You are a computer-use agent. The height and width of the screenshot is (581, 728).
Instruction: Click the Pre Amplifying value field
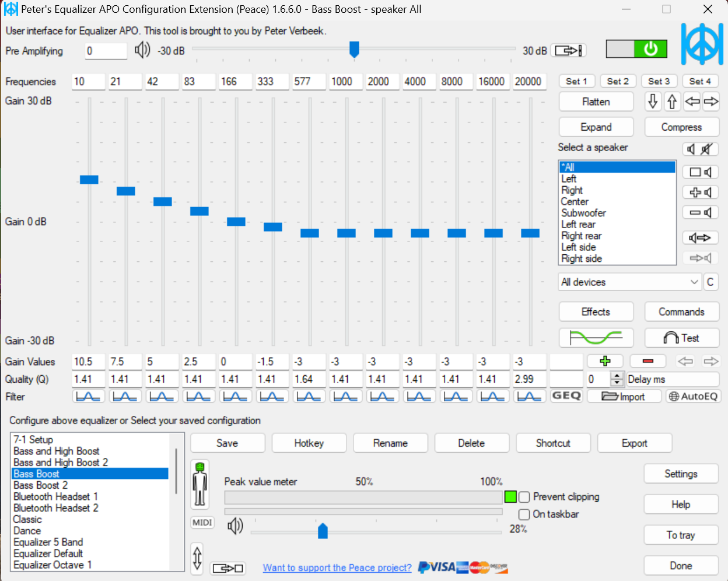106,51
